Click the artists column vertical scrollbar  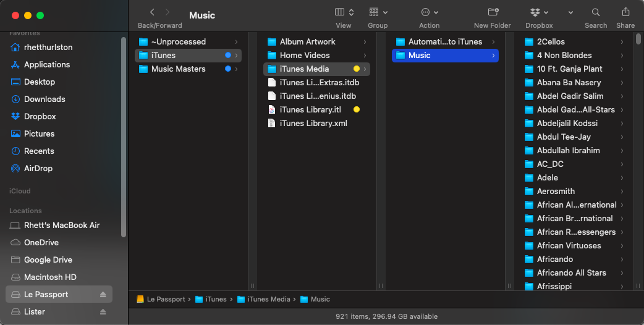[x=638, y=39]
